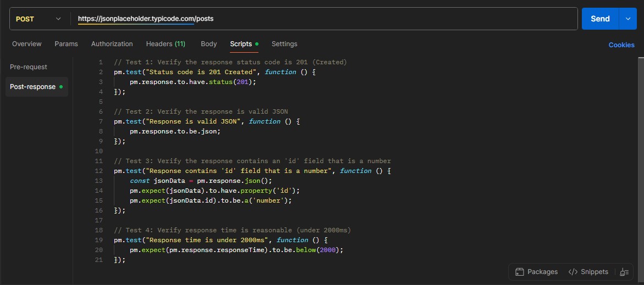The image size is (644, 285).
Task: Open the Headers (11) tab
Action: click(166, 44)
